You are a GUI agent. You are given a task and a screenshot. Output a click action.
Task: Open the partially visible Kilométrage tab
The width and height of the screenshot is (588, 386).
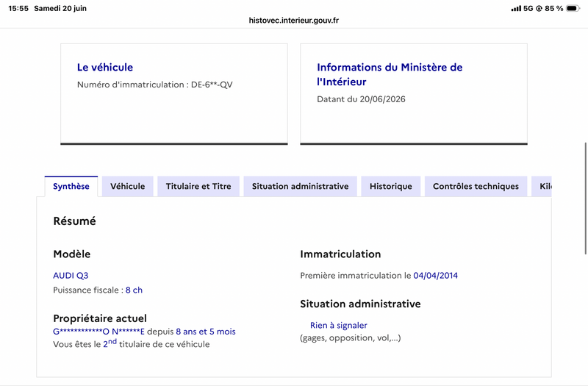point(542,187)
